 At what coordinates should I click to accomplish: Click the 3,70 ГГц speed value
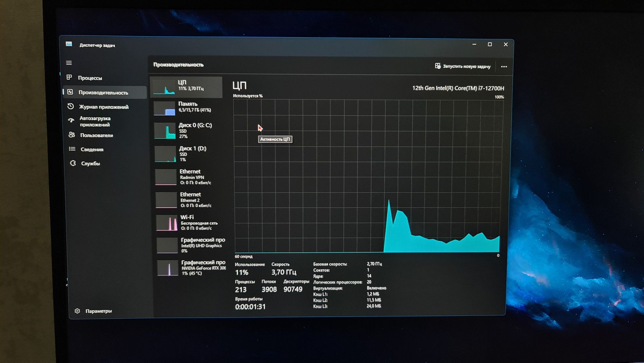click(284, 272)
